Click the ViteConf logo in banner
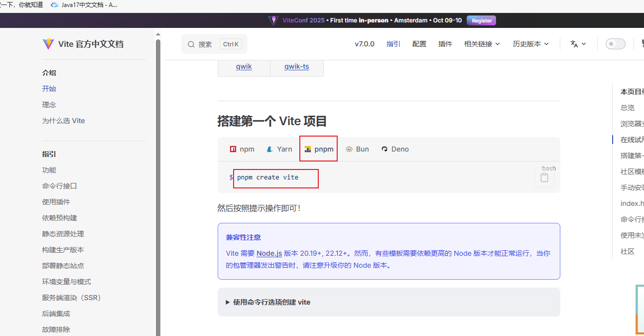This screenshot has height=336, width=644. click(273, 20)
